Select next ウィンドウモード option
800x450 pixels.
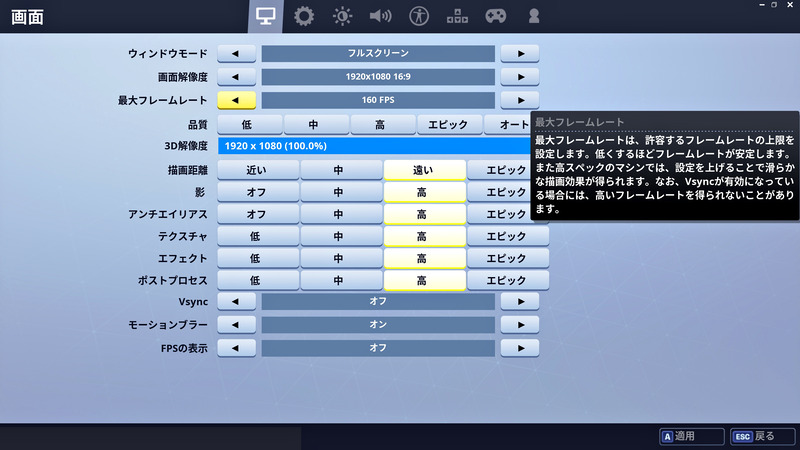[x=520, y=54]
